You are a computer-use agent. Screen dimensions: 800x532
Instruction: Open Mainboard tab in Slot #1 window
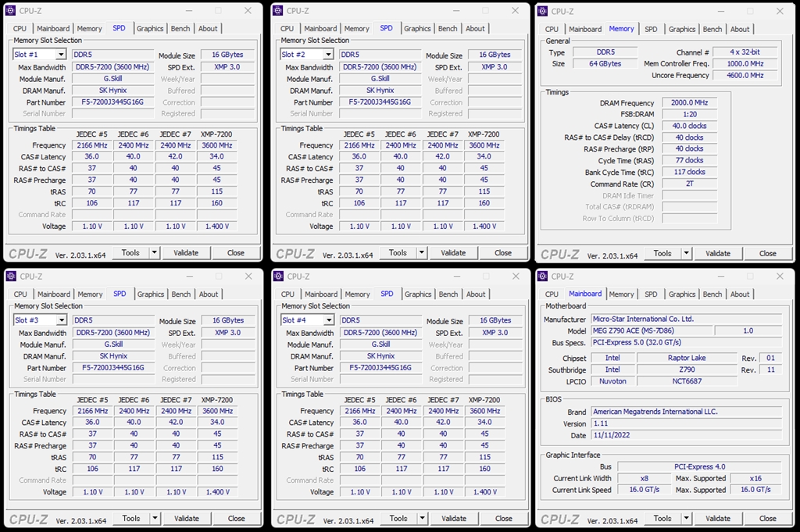point(53,29)
